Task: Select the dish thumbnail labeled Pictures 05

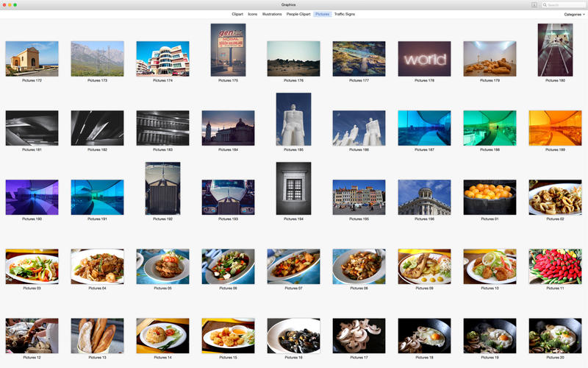Action: (162, 266)
